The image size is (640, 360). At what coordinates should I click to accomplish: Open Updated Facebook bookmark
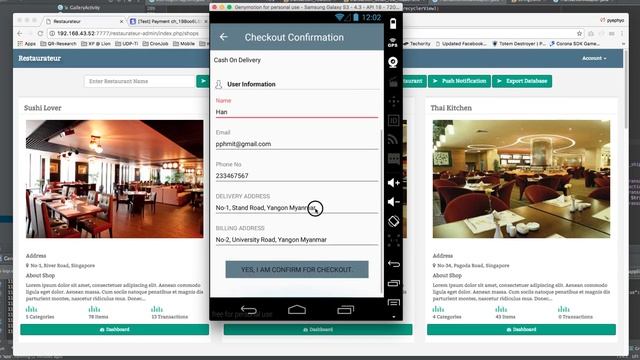[461, 44]
